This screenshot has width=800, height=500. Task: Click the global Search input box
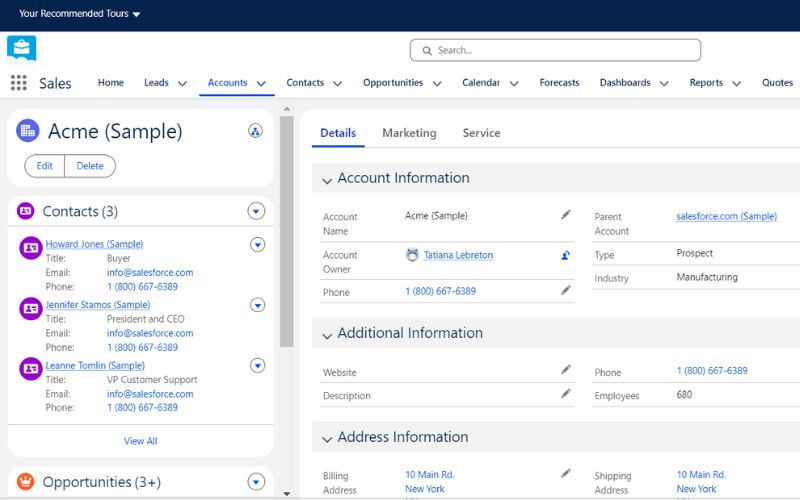pyautogui.click(x=555, y=50)
